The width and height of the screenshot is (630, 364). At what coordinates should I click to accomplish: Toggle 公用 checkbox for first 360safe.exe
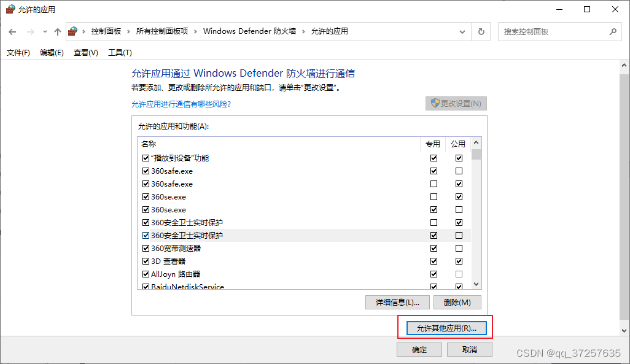click(459, 171)
